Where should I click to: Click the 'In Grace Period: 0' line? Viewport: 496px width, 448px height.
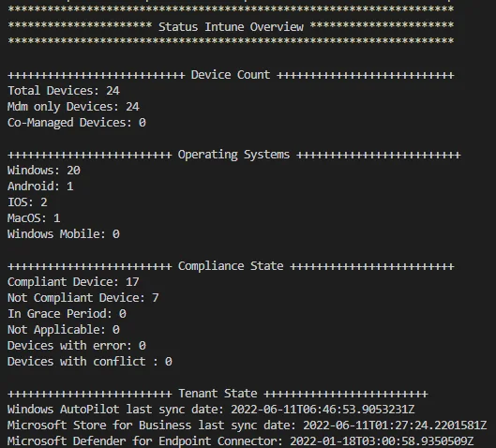click(x=68, y=314)
